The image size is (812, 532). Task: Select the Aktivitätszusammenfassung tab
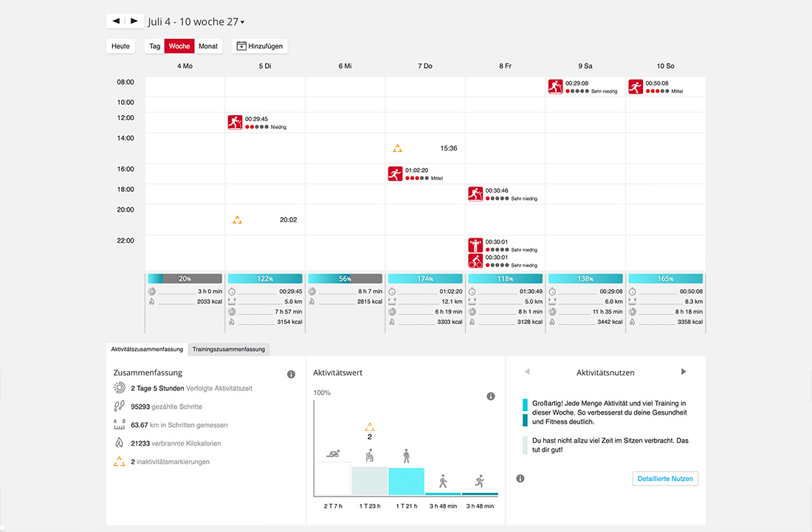pos(147,349)
